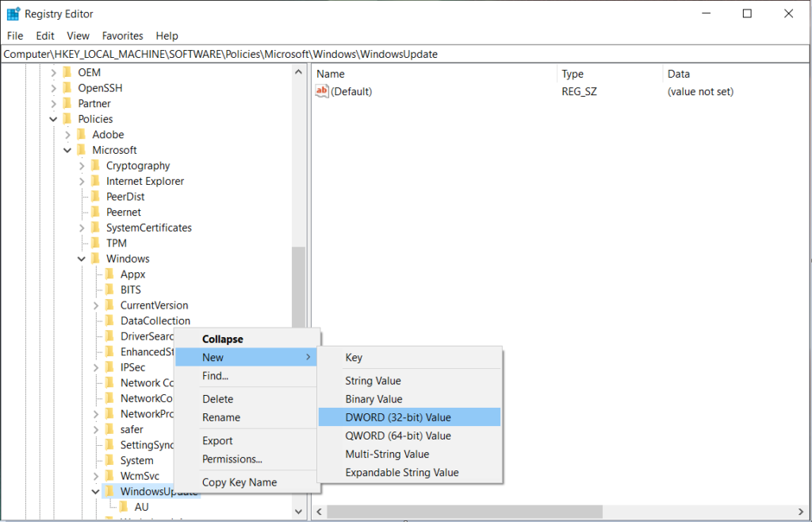The height and width of the screenshot is (522, 812).
Task: Collapse the Windows tree node
Action: [x=82, y=259]
